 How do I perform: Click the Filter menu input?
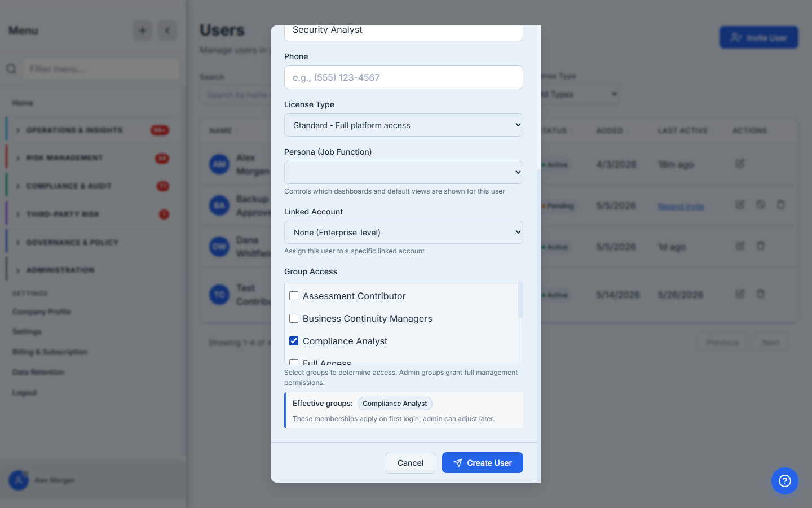pyautogui.click(x=101, y=69)
